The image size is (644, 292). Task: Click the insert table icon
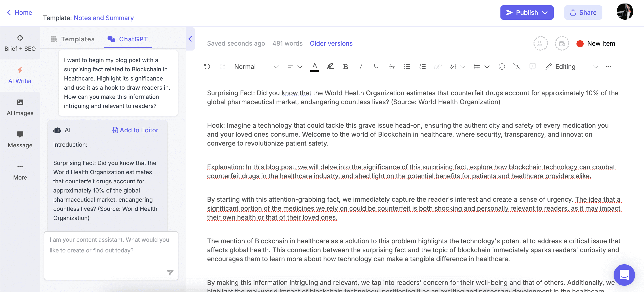pyautogui.click(x=477, y=66)
